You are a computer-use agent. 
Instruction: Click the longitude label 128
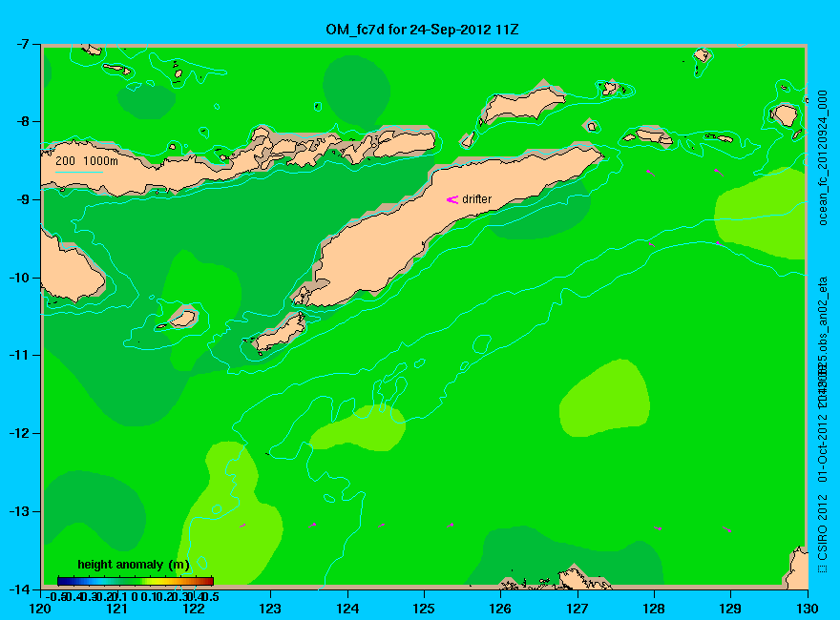(654, 609)
